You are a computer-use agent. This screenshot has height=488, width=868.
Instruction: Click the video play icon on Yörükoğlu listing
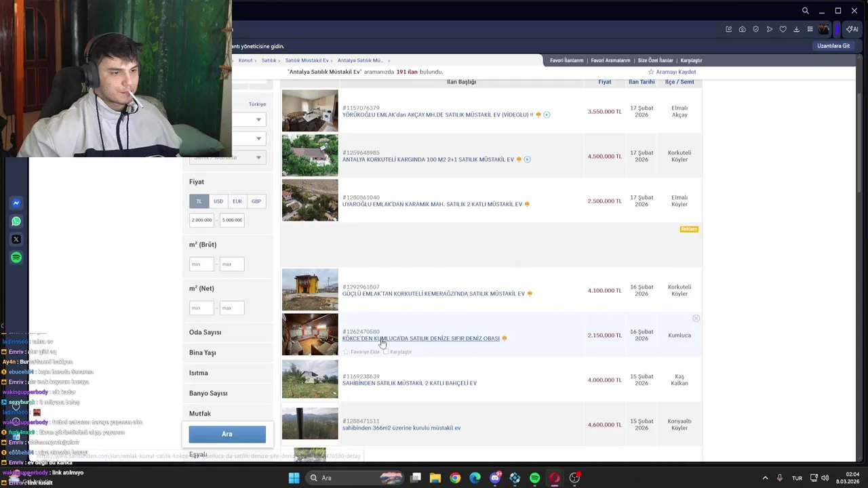click(x=547, y=115)
